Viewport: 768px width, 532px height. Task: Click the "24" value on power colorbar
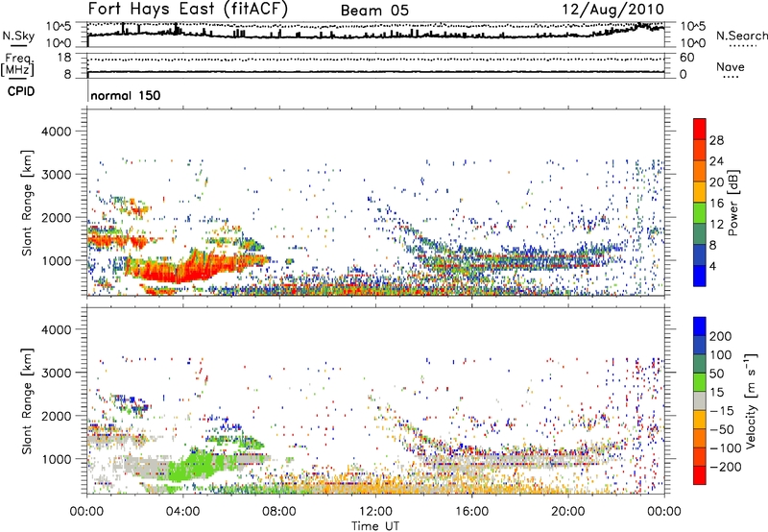point(716,161)
